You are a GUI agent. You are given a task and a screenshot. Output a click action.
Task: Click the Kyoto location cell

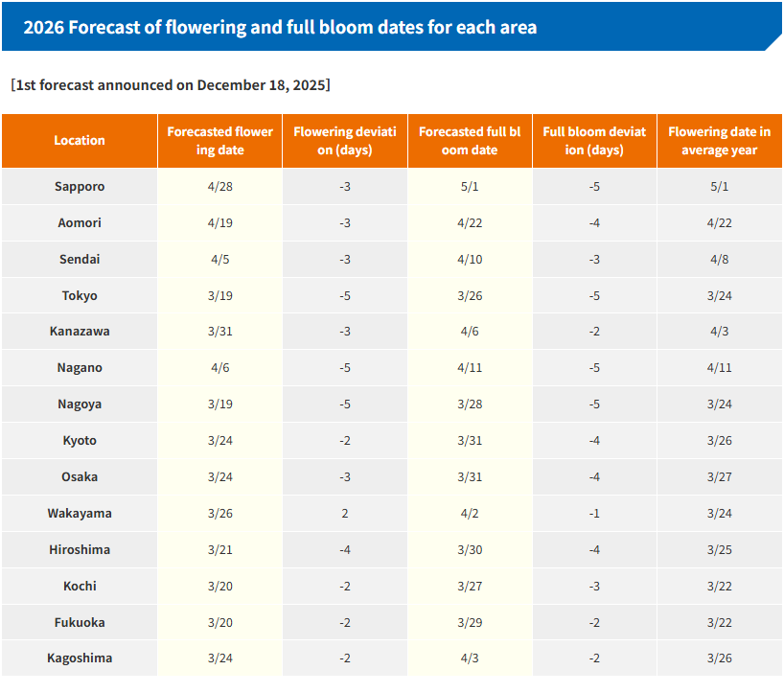click(80, 441)
